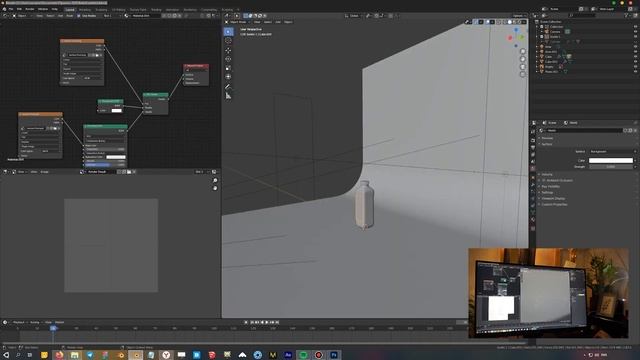Open the Edit menu

coord(19,9)
